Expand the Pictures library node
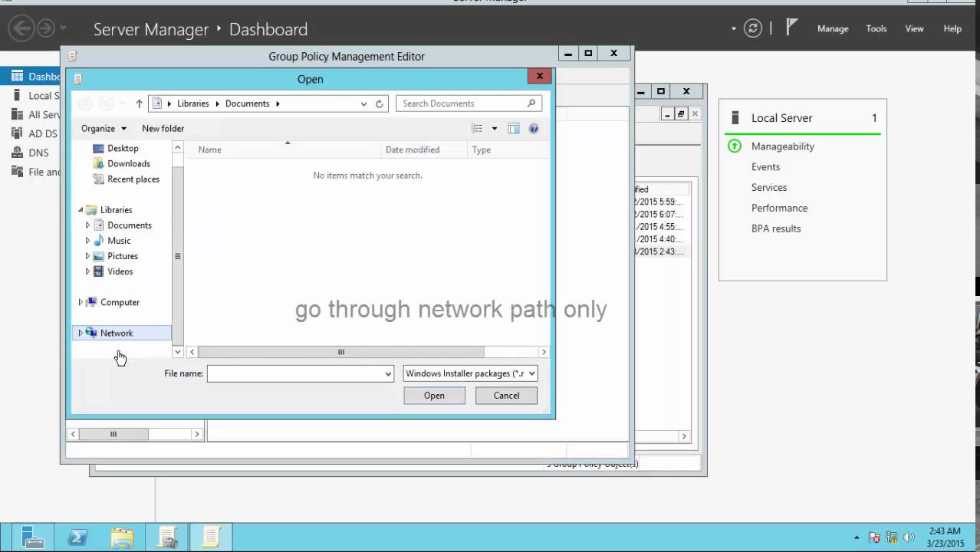The width and height of the screenshot is (980, 552). tap(87, 256)
